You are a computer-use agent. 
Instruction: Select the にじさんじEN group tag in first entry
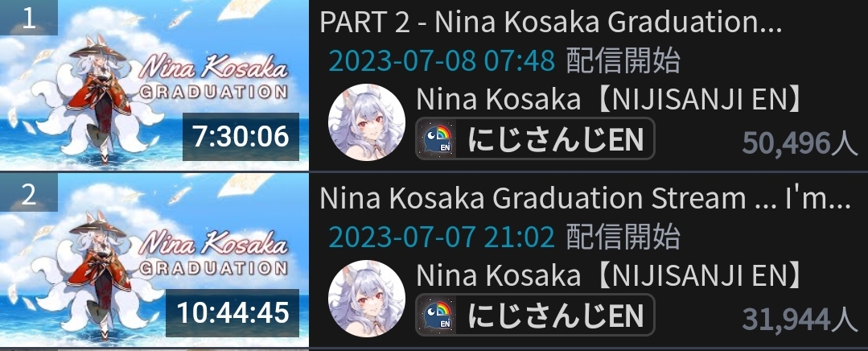pyautogui.click(x=535, y=138)
